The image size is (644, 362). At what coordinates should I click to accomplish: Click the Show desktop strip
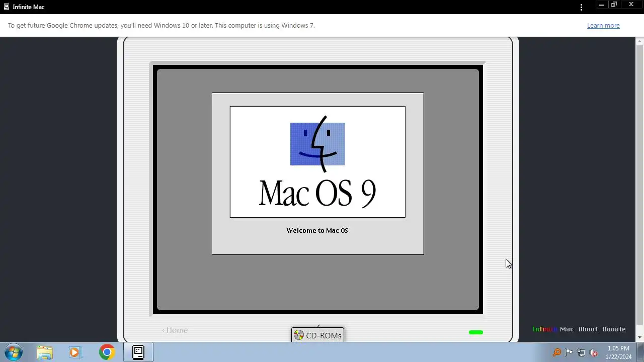640,352
